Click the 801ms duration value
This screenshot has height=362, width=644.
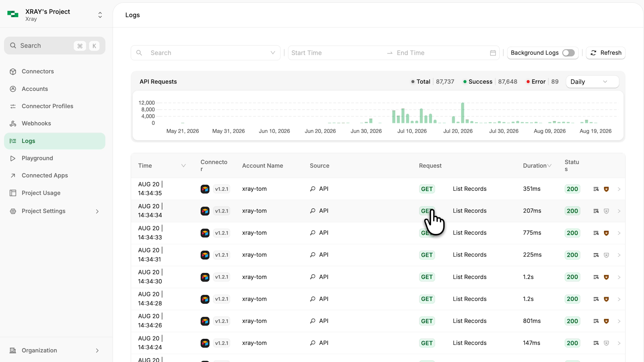pos(532,321)
